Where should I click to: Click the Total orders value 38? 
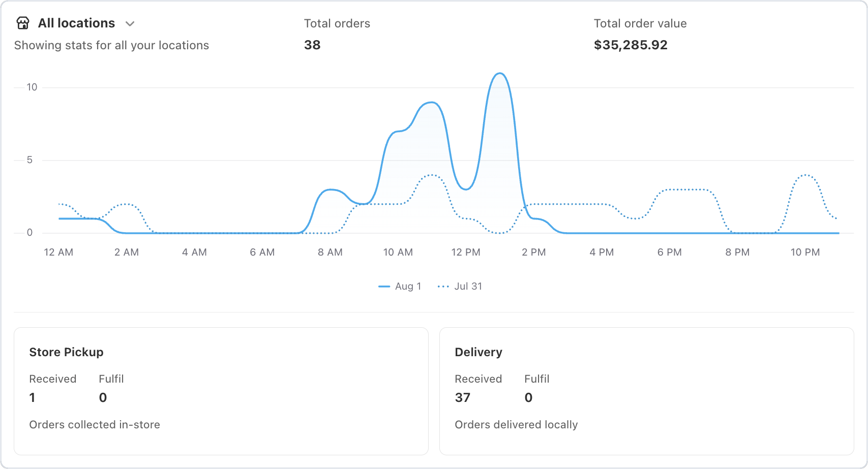[x=312, y=45]
